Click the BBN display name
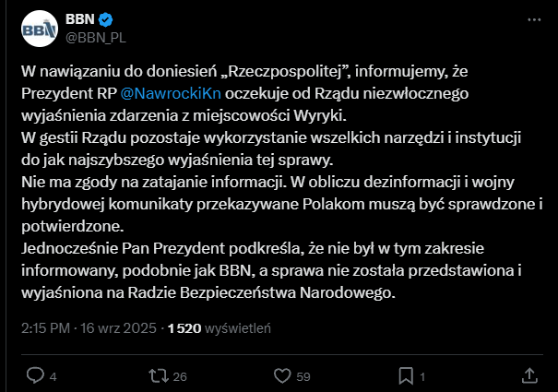 click(80, 19)
